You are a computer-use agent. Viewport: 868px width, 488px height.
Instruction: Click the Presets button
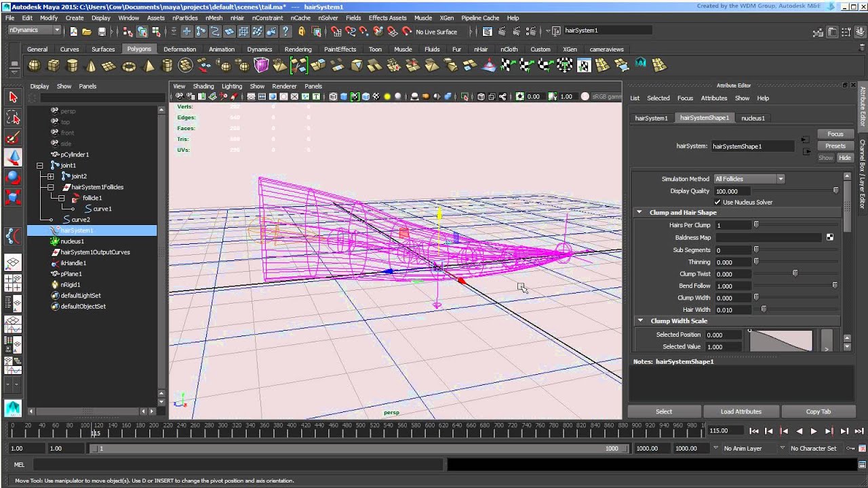pos(835,146)
